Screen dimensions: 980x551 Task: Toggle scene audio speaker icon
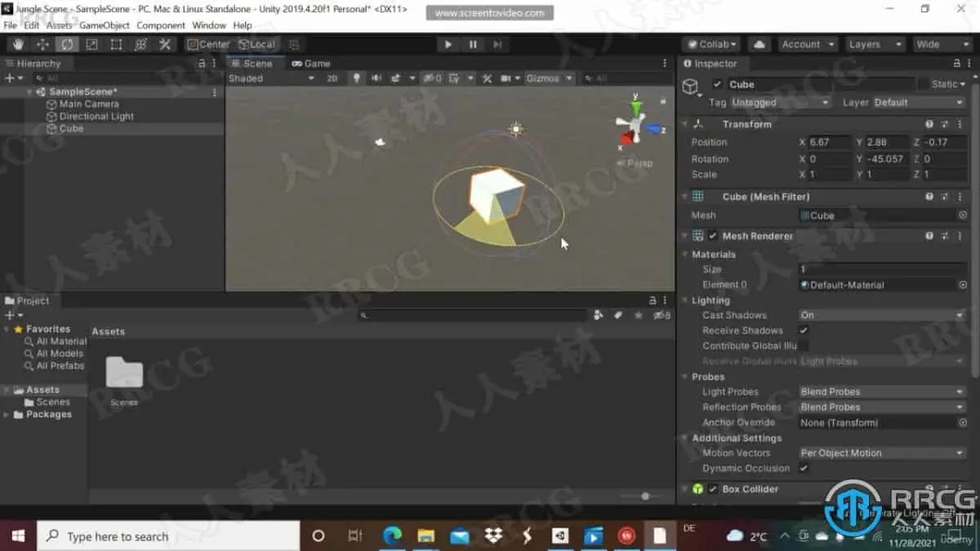coord(376,78)
